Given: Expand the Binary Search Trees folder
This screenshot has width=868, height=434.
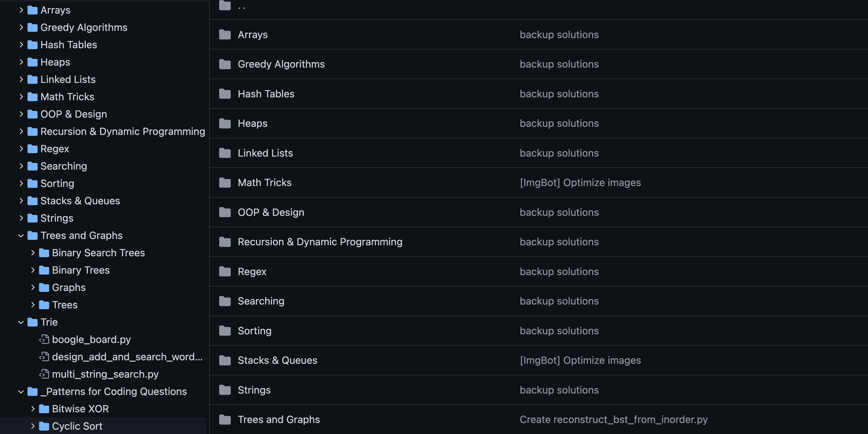Looking at the screenshot, I should (x=33, y=253).
